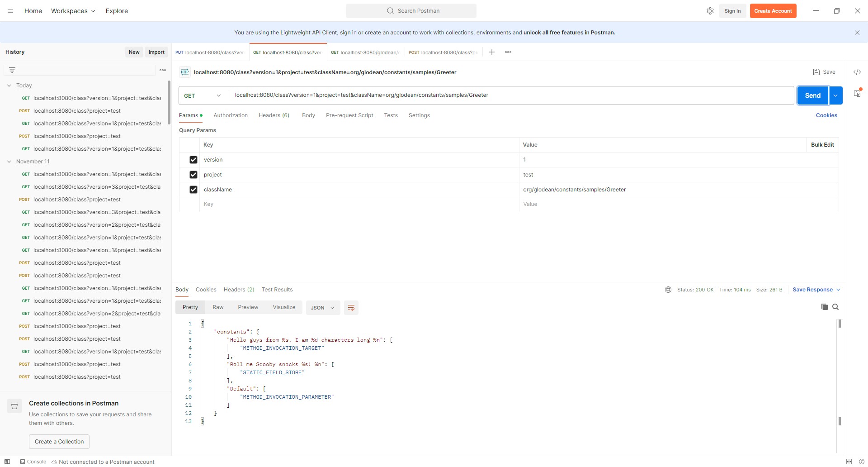This screenshot has width=868, height=467.
Task: Open the Raw response view
Action: point(218,307)
